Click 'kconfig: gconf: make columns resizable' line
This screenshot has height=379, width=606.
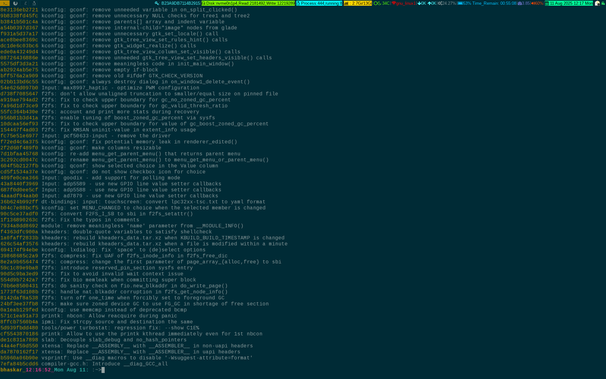pos(81,148)
